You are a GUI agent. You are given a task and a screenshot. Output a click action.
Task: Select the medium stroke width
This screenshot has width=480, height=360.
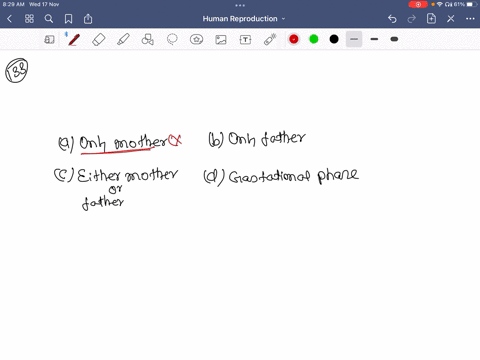coord(374,39)
